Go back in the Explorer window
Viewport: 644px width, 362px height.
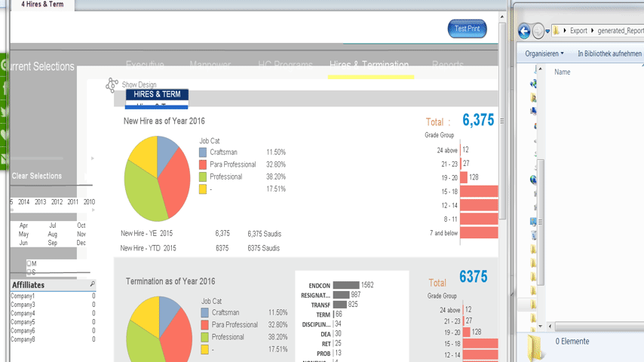pos(524,31)
